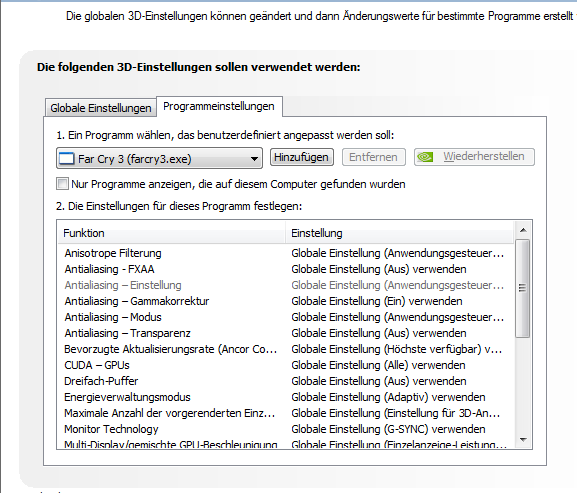Open the Aus setting for Dreifach-Puffer
The height and width of the screenshot is (493, 577).
pos(379,381)
